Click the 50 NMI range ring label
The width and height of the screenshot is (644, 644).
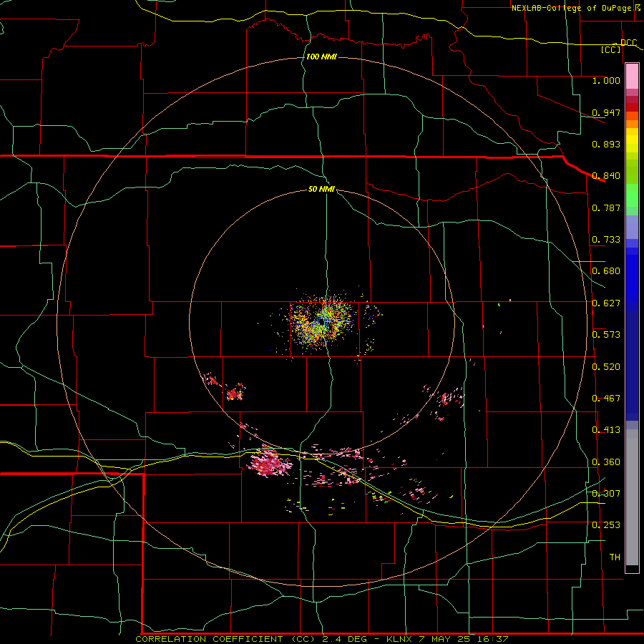[x=321, y=190]
